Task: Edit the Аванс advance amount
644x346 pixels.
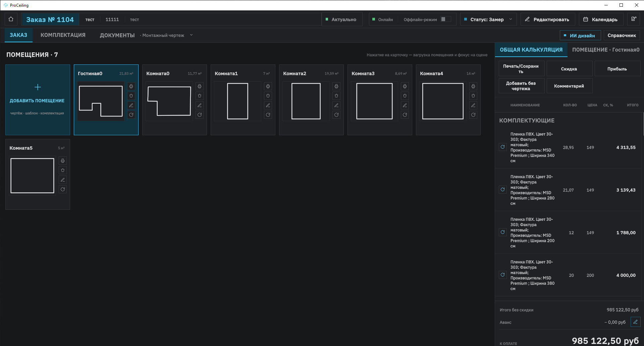Action: pos(635,322)
